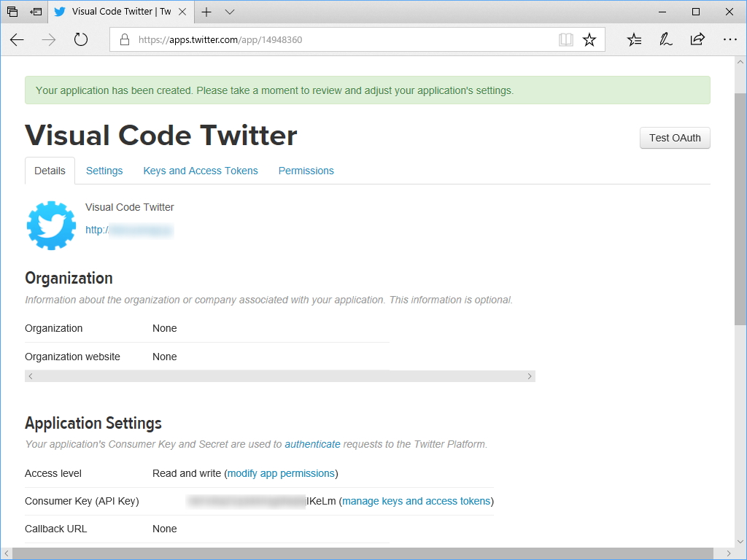The height and width of the screenshot is (560, 747).
Task: Click the Organization website row label
Action: click(72, 357)
